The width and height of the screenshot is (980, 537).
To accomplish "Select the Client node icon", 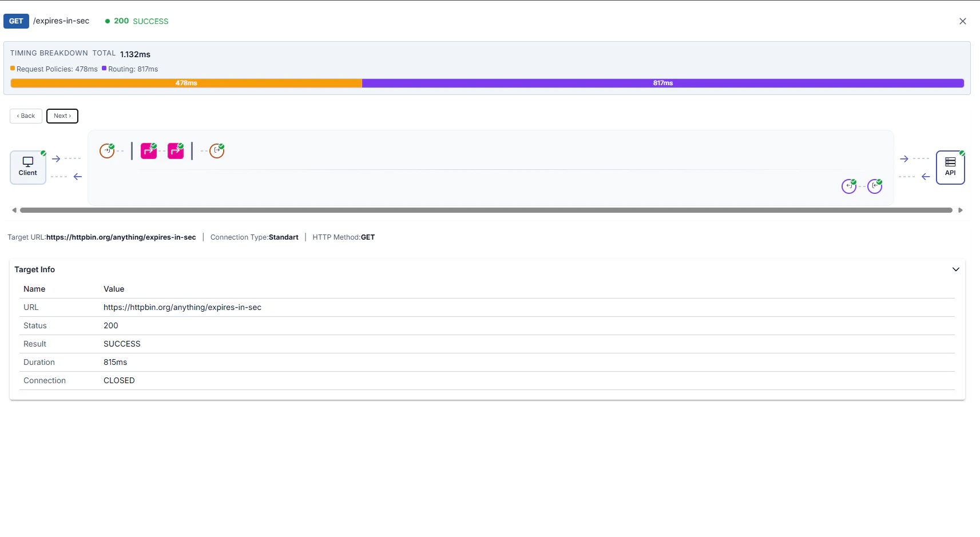I will point(27,166).
